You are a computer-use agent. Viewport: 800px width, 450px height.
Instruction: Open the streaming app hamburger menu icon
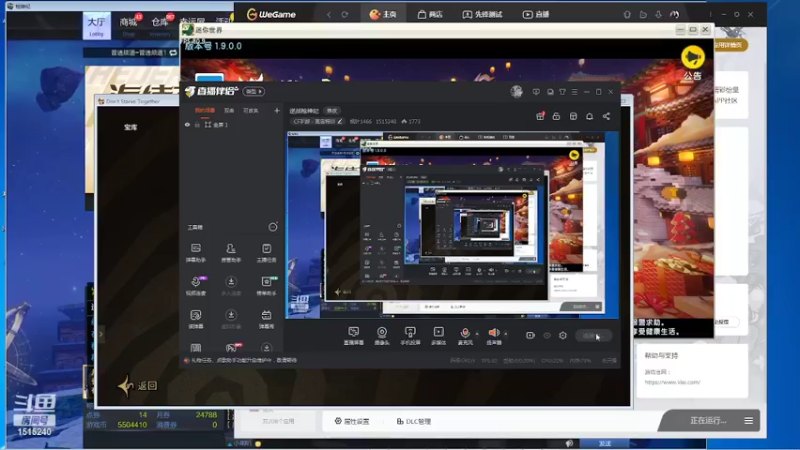[574, 92]
